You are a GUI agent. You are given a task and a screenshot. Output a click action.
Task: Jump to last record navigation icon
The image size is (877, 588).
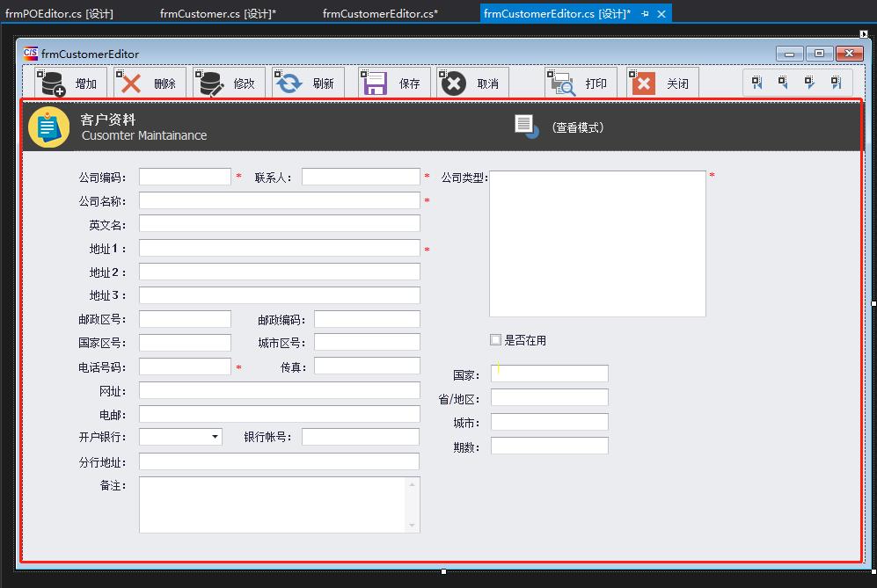click(834, 82)
